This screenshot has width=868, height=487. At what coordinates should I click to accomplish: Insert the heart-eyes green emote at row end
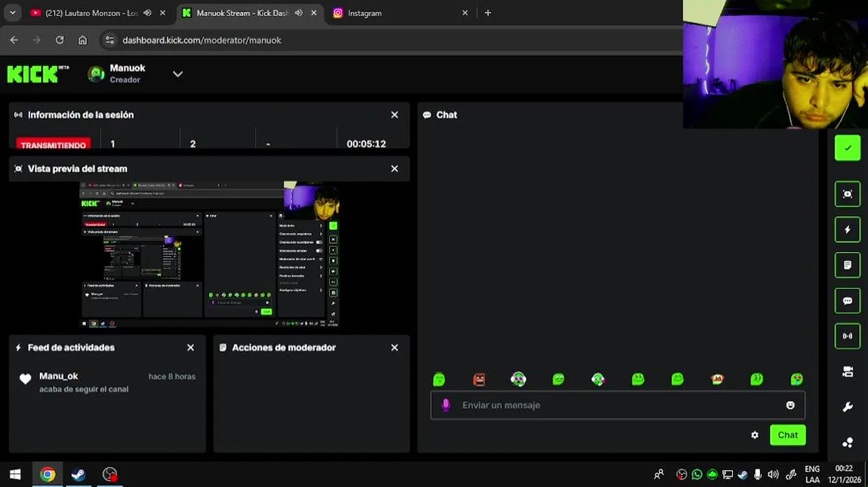click(x=796, y=379)
